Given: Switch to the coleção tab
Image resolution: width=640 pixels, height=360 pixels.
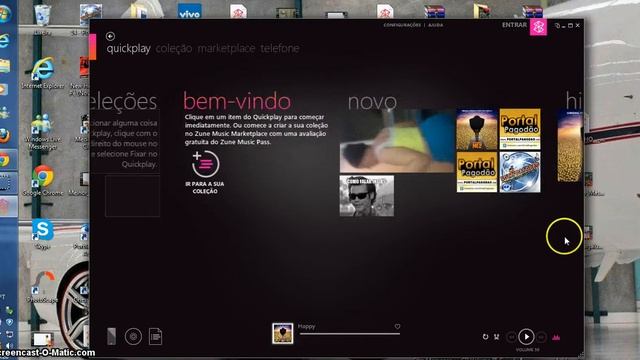Looking at the screenshot, I should (174, 49).
